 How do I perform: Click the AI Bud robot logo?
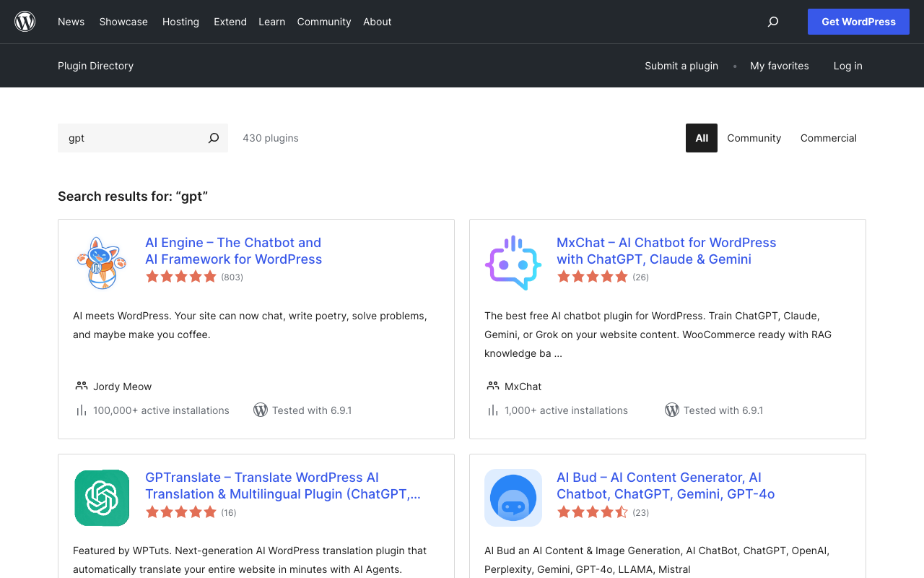coord(513,498)
